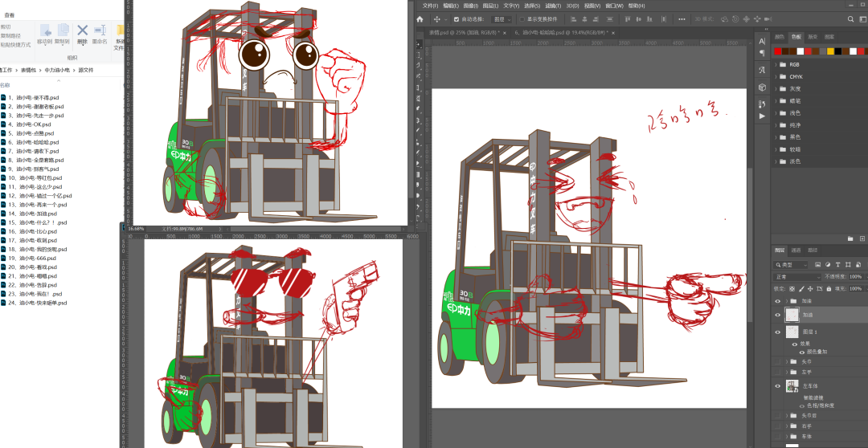Open the three-dots align options menu

(x=682, y=18)
